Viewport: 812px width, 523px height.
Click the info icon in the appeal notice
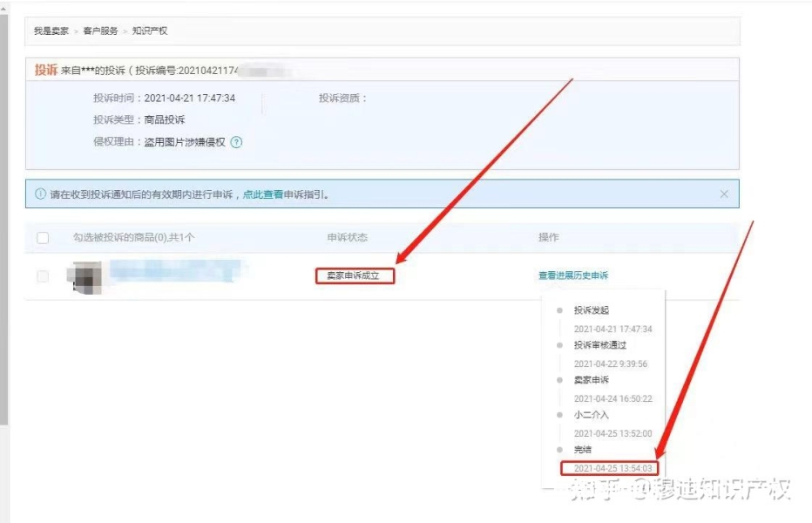40,194
